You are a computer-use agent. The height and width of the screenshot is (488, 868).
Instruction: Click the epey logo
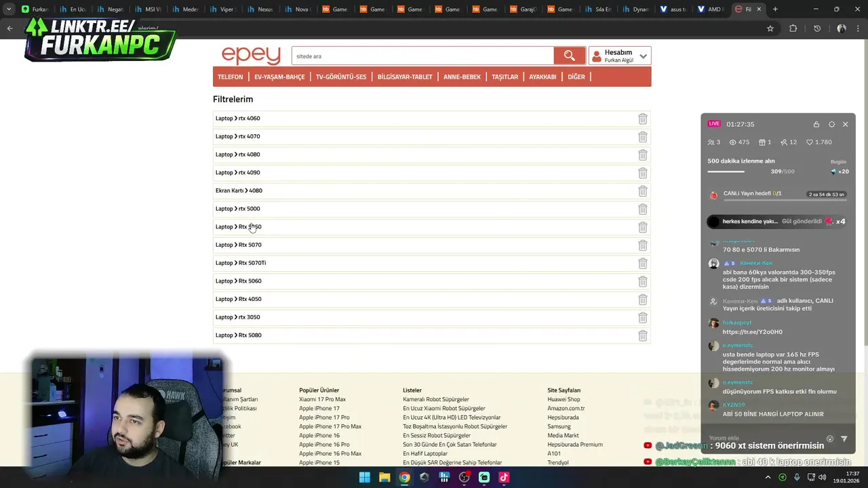(x=251, y=56)
